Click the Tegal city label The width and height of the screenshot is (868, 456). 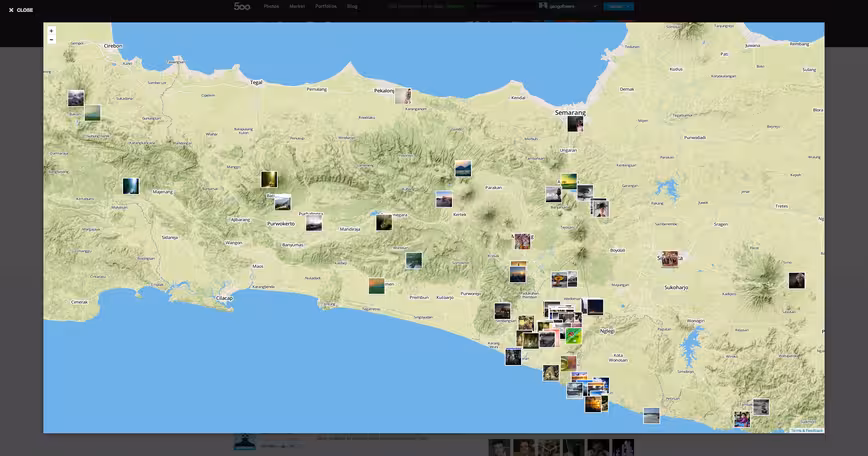click(256, 82)
